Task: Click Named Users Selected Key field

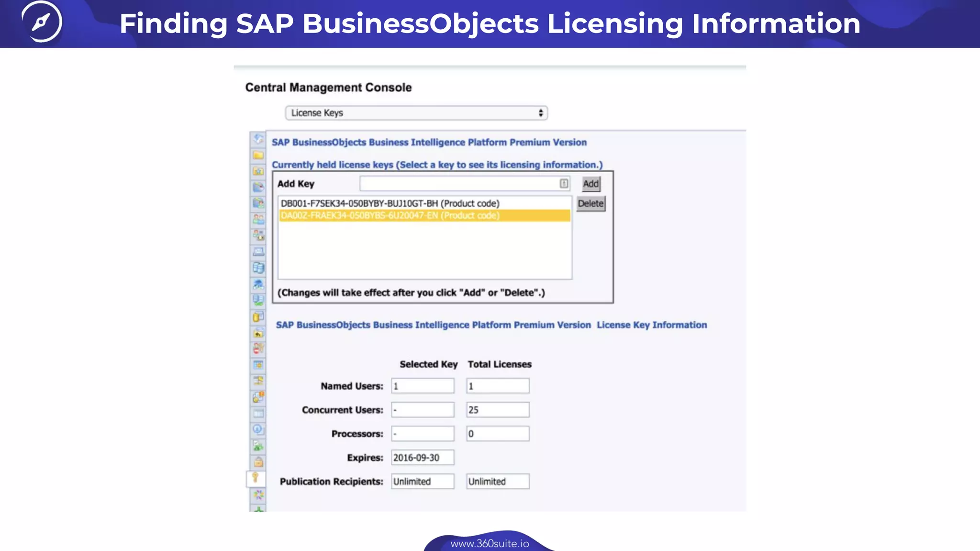Action: click(x=423, y=386)
